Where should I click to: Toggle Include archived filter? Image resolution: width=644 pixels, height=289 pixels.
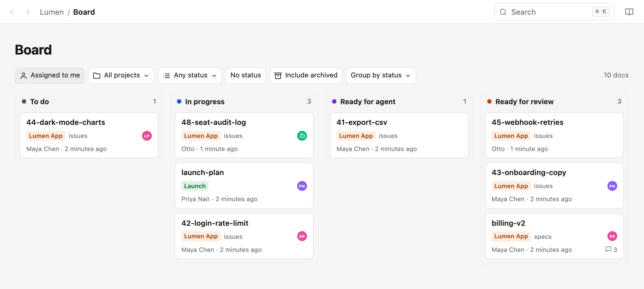point(306,76)
